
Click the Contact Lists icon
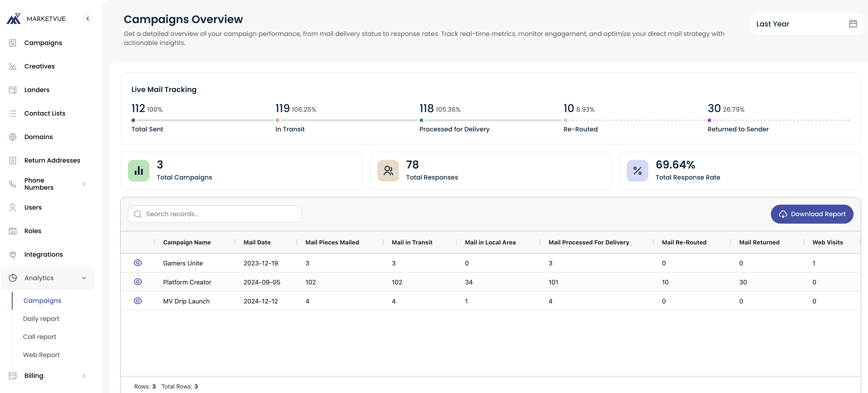pos(13,113)
